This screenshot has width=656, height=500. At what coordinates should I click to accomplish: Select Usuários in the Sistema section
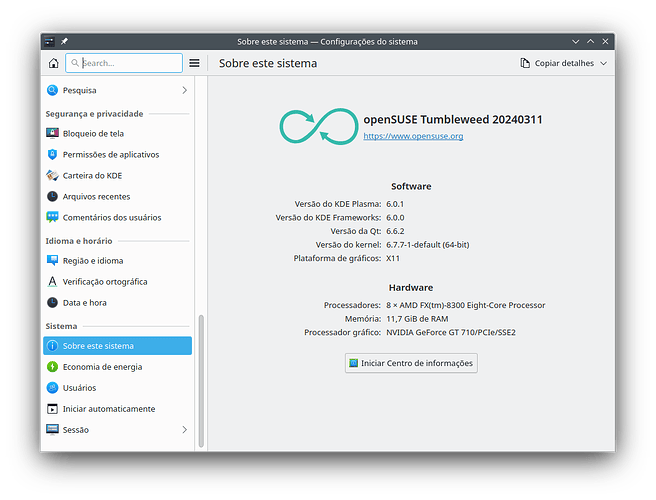79,388
